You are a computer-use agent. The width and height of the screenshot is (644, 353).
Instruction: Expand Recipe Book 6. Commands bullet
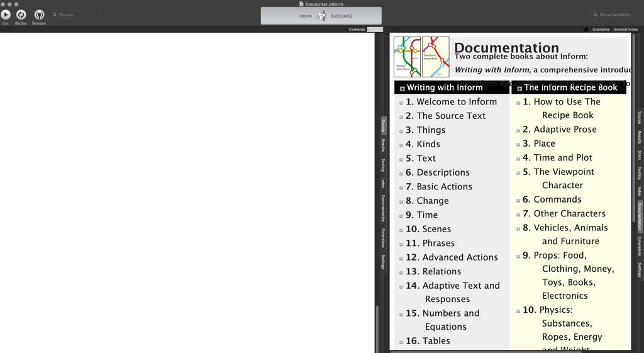coord(518,201)
